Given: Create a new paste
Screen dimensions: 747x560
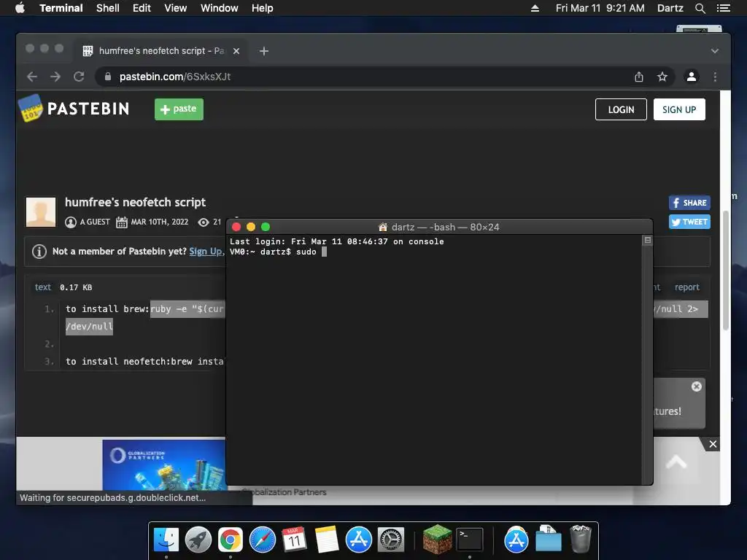Looking at the screenshot, I should click(179, 109).
